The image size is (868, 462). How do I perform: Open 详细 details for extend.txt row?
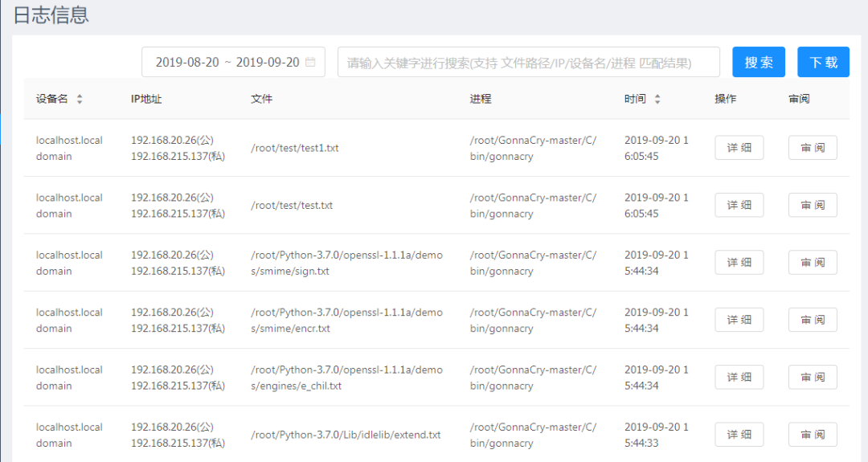tap(739, 435)
